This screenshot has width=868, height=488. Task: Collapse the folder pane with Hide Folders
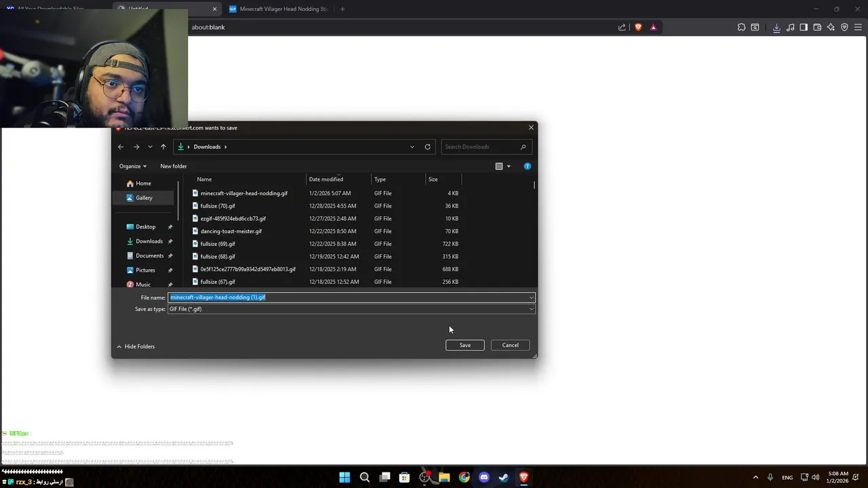[136, 346]
